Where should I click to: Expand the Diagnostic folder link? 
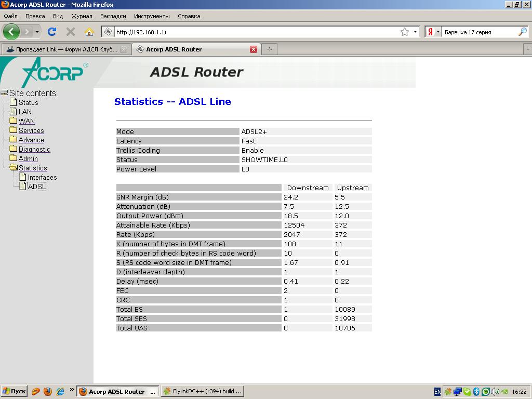pyautogui.click(x=34, y=149)
